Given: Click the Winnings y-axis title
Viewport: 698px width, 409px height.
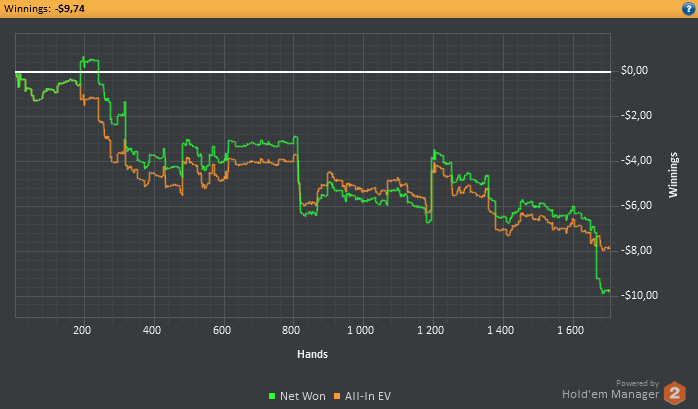Looking at the screenshot, I should (673, 175).
